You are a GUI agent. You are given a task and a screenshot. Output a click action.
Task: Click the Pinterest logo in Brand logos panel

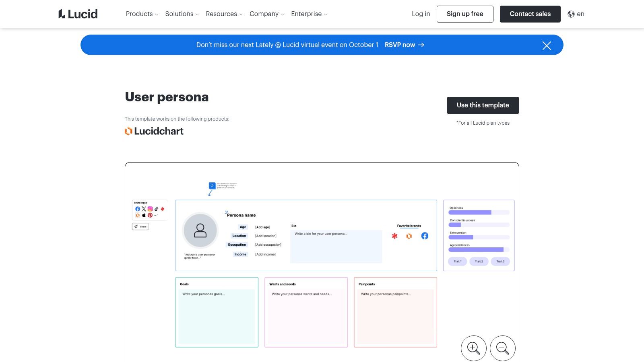(x=150, y=215)
